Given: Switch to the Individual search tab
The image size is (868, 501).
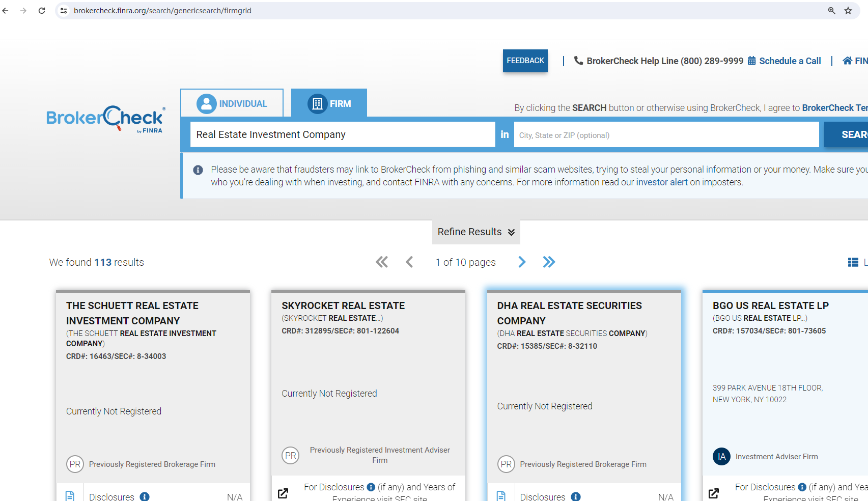Looking at the screenshot, I should click(232, 103).
